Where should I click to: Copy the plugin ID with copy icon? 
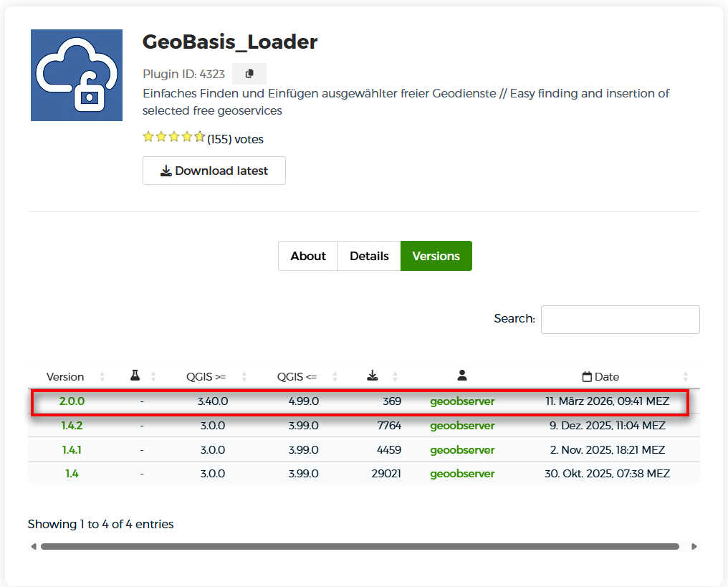point(249,74)
